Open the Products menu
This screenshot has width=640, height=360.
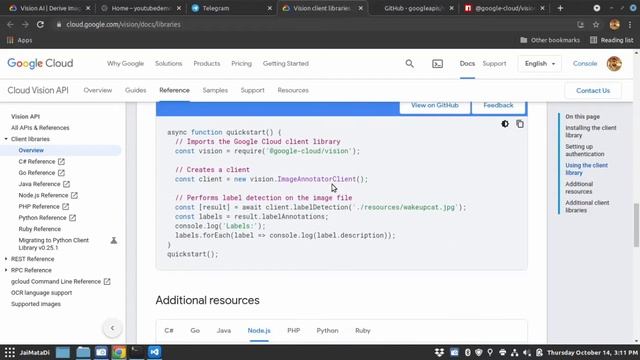pyautogui.click(x=207, y=64)
